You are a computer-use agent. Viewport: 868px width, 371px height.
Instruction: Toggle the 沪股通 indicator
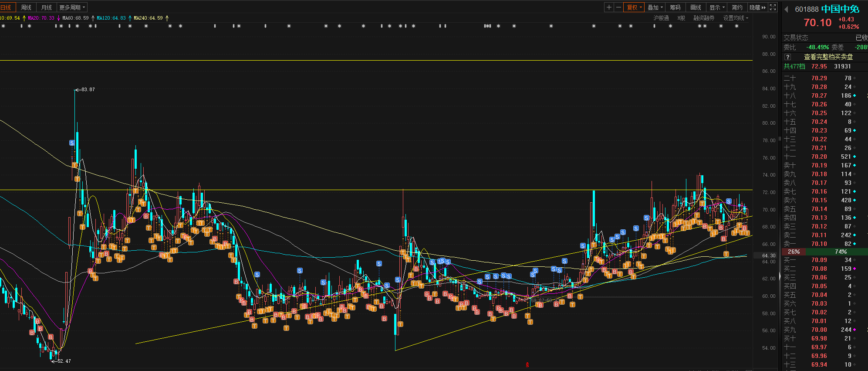click(661, 18)
